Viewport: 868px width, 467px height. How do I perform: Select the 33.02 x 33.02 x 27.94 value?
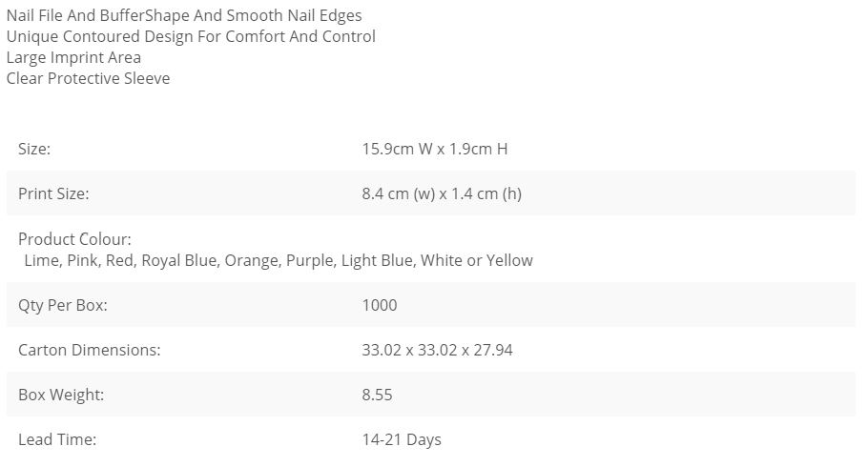(437, 351)
